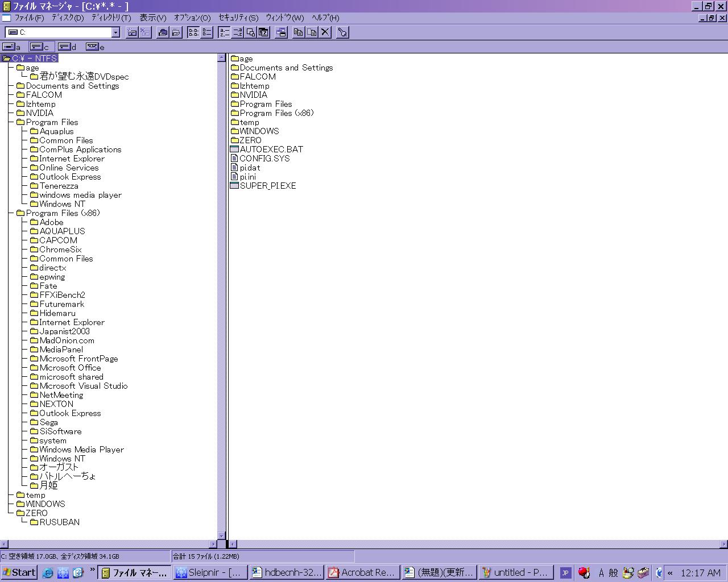Select the FFXiBench2 folder in tree
Screen dimensions: 728x582
pyautogui.click(x=57, y=294)
